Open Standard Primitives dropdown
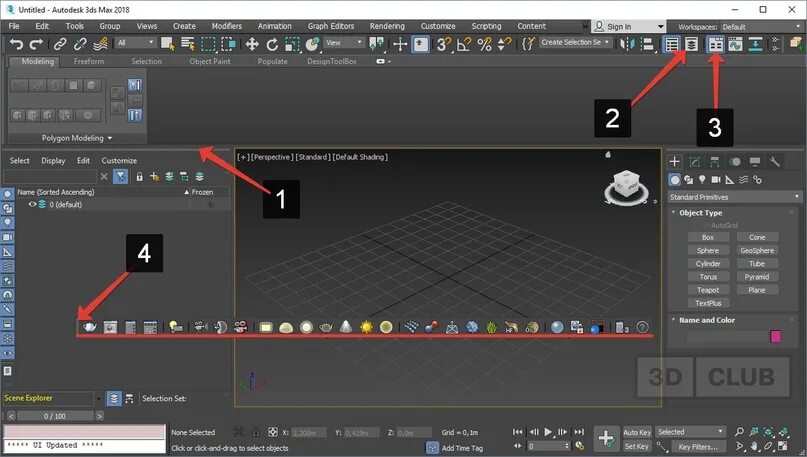 (734, 197)
